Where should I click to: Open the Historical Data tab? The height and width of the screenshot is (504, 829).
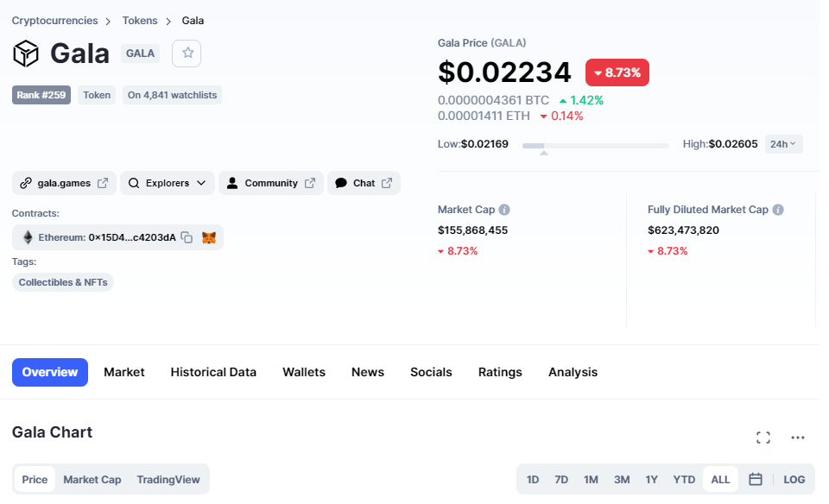point(213,373)
